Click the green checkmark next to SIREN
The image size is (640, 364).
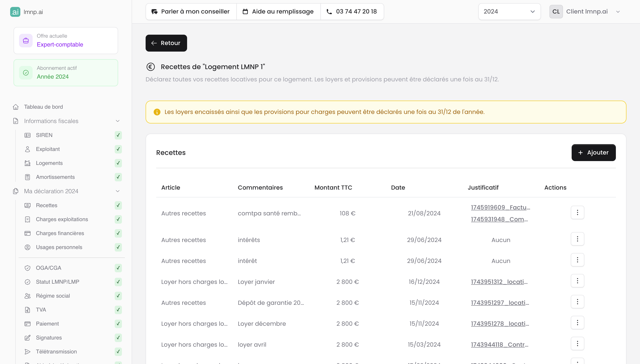118,135
